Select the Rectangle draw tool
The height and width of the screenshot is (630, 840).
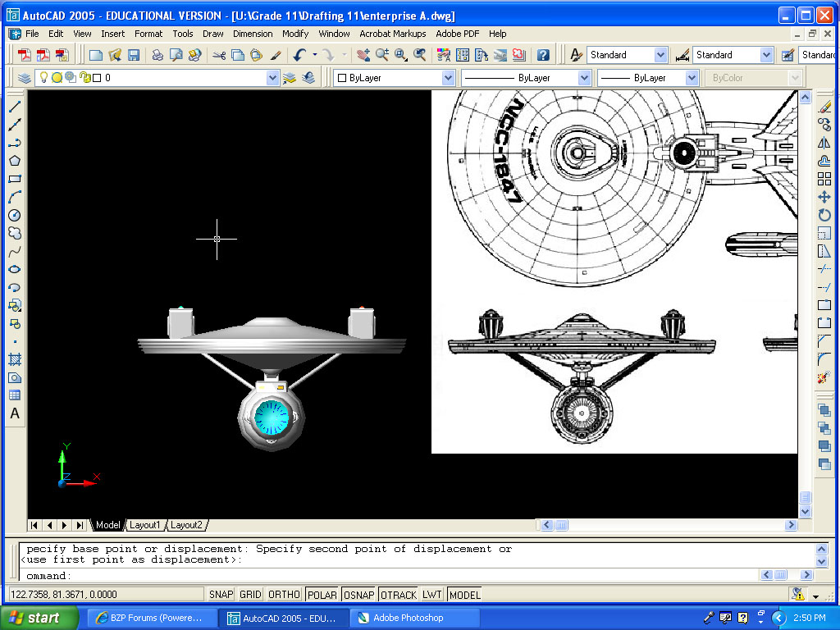pos(15,179)
